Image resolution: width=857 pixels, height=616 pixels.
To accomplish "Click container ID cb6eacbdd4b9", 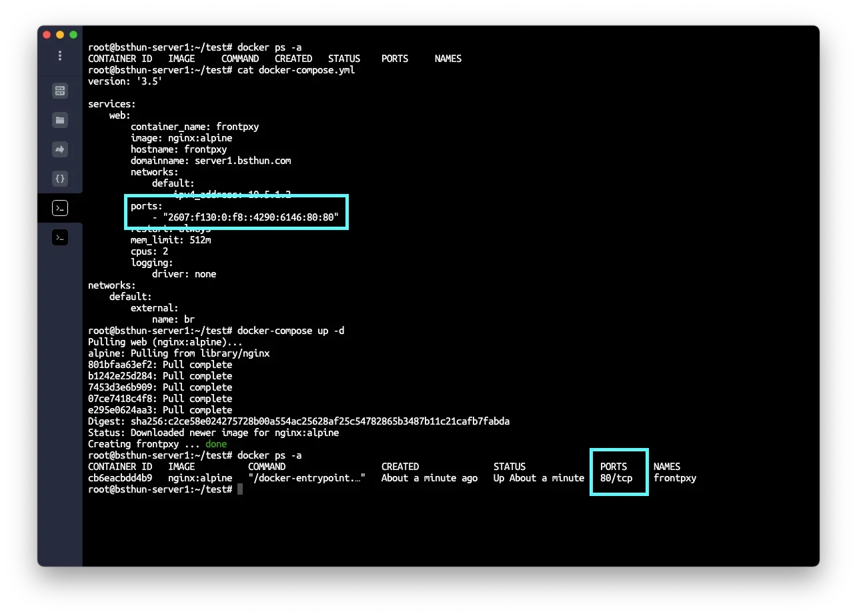I will (120, 478).
